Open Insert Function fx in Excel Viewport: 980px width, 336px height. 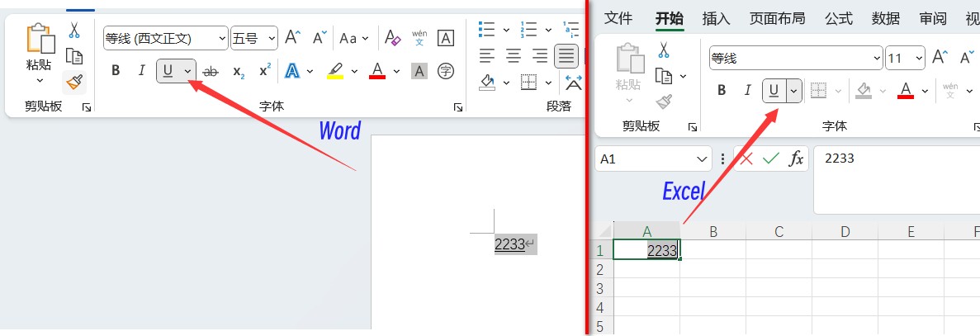pos(796,159)
